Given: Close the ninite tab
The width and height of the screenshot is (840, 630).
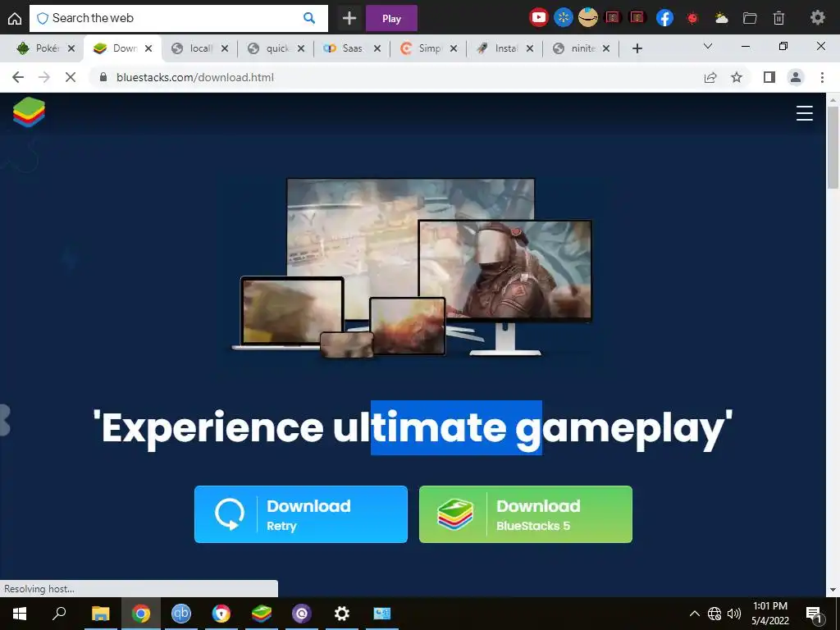Looking at the screenshot, I should point(606,48).
